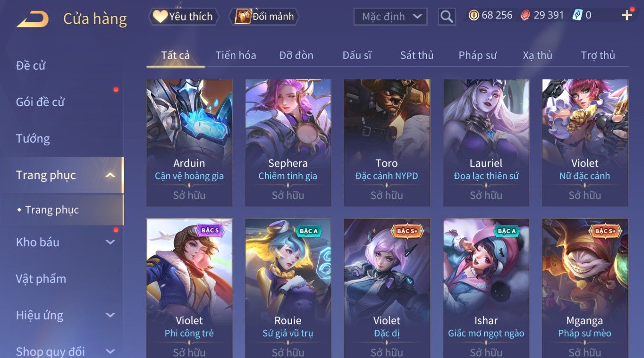Tap the gold coin balance icon
Screen dimensions: 644x358
point(473,16)
